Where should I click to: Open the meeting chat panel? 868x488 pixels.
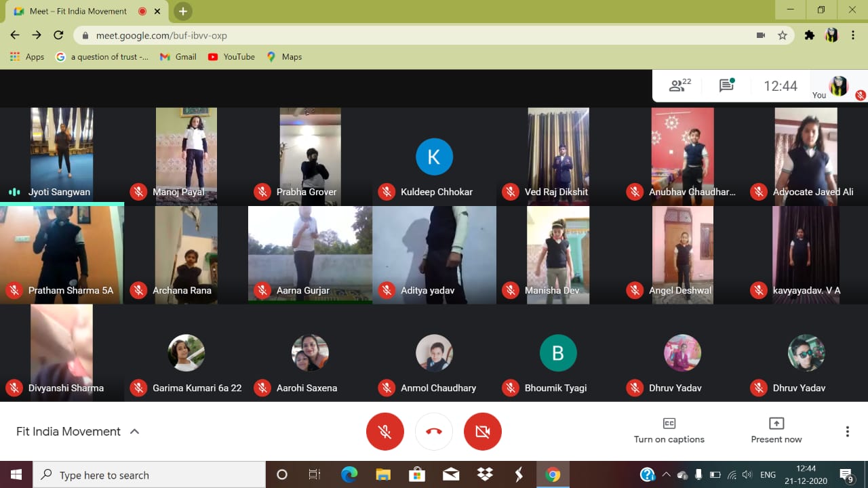727,85
